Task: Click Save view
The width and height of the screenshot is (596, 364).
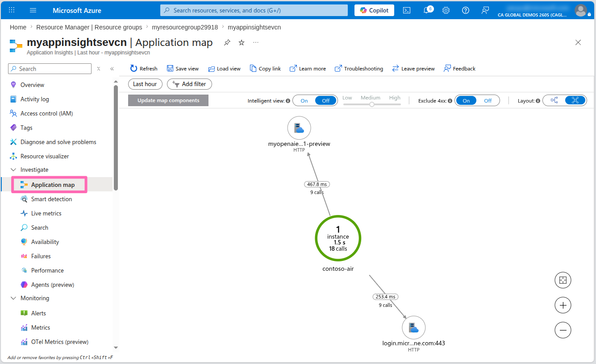Action: [183, 68]
